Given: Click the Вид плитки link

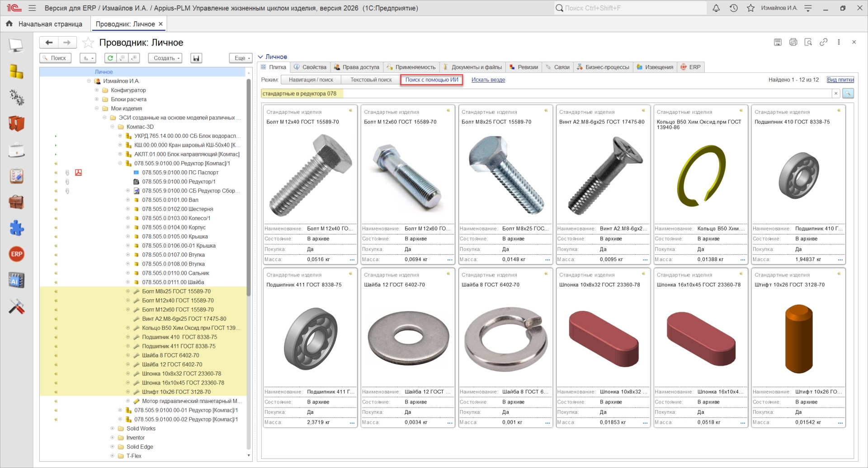Looking at the screenshot, I should 840,80.
